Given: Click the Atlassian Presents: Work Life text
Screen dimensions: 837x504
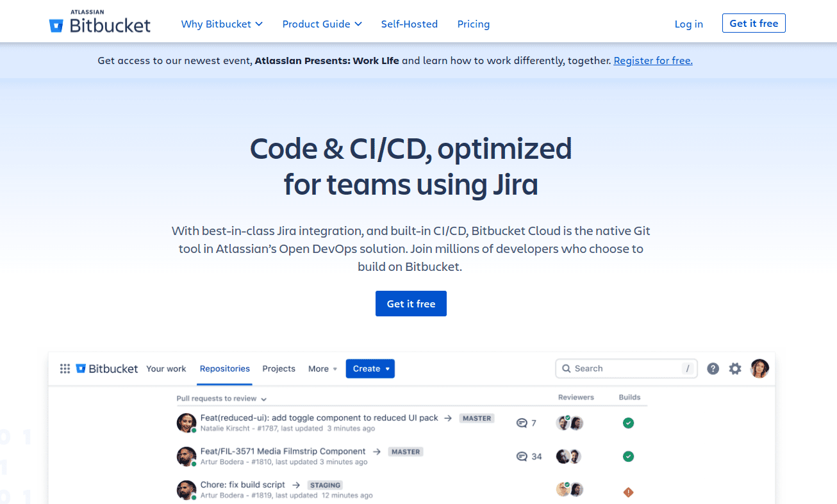Looking at the screenshot, I should [327, 61].
